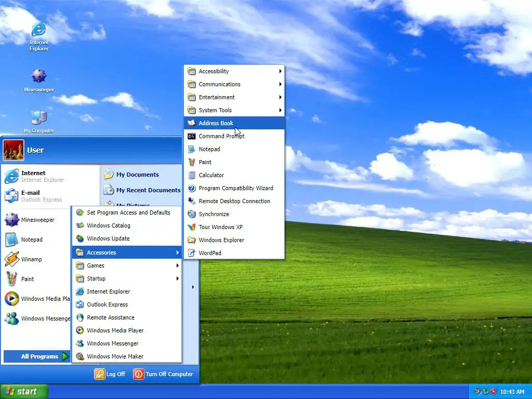Viewport: 532px width, 399px height.
Task: Click the Synchronize icon
Action: [x=192, y=214]
